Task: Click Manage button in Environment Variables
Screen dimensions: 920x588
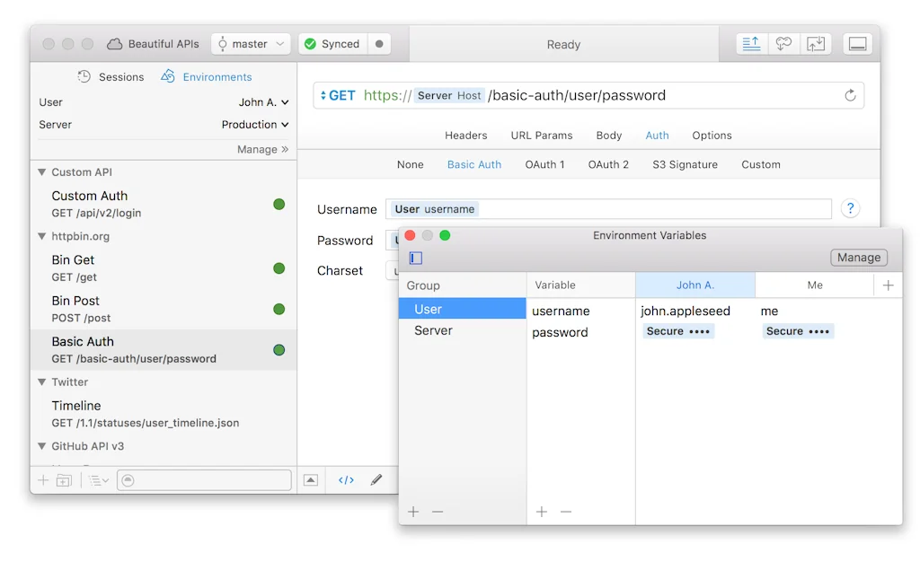Action: coord(858,258)
